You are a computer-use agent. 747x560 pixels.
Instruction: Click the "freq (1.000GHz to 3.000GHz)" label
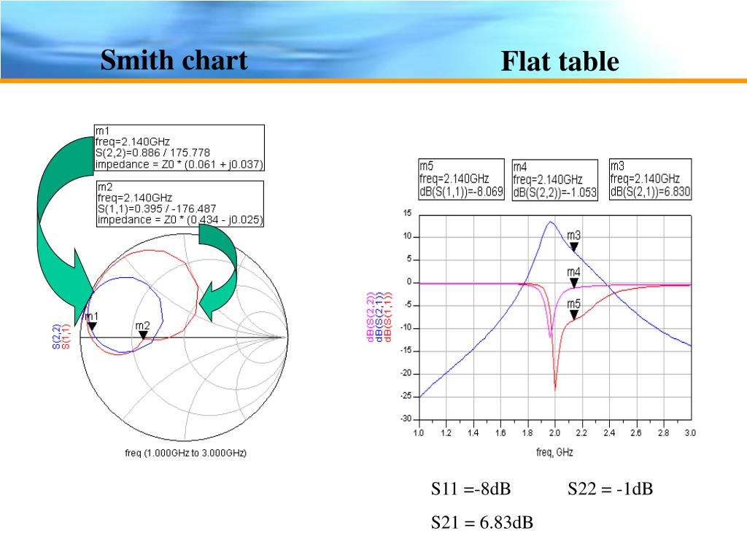186,453
